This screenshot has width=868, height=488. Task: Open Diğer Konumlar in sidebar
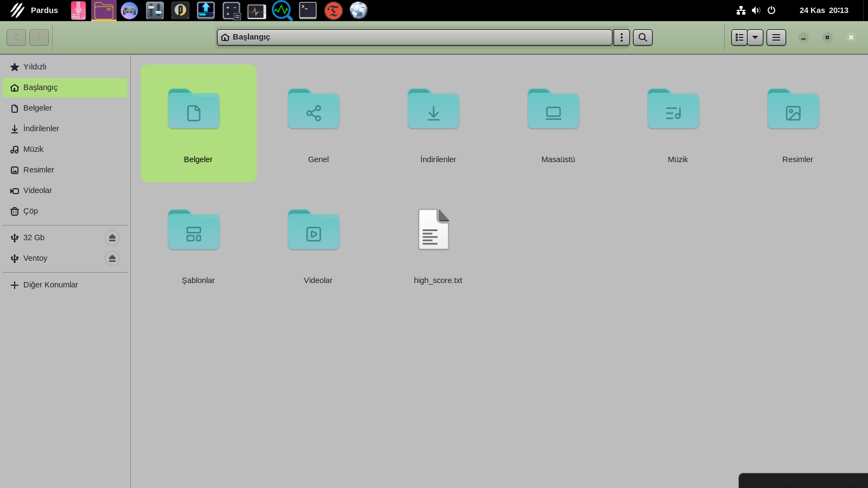click(50, 285)
